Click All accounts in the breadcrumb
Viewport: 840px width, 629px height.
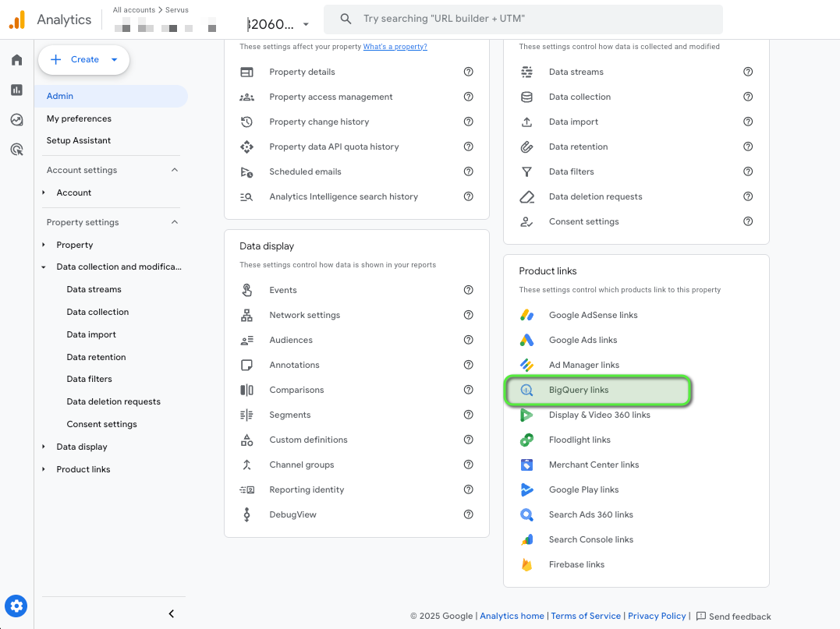pos(134,10)
